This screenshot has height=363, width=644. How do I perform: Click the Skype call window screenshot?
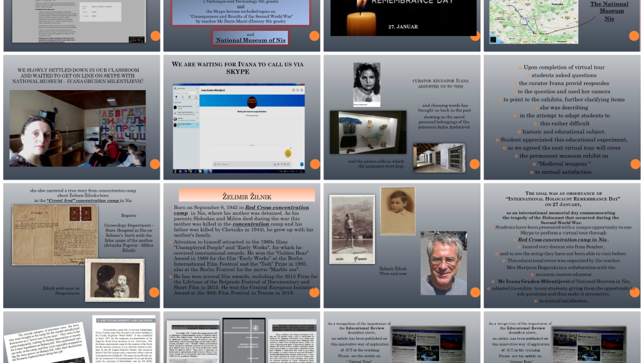click(x=239, y=128)
